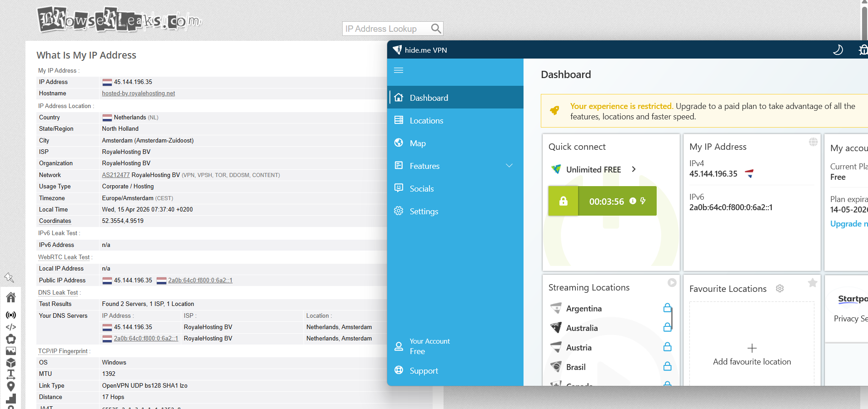Select Australia in Streaming Locations
Screen dimensions: 868x409
582,328
